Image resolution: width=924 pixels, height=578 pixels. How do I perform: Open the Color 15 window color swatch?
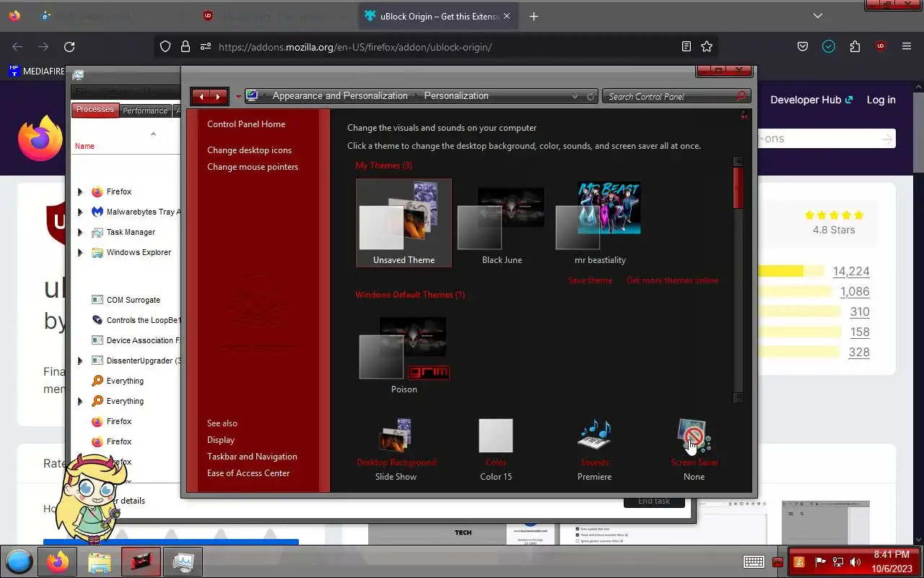click(496, 436)
